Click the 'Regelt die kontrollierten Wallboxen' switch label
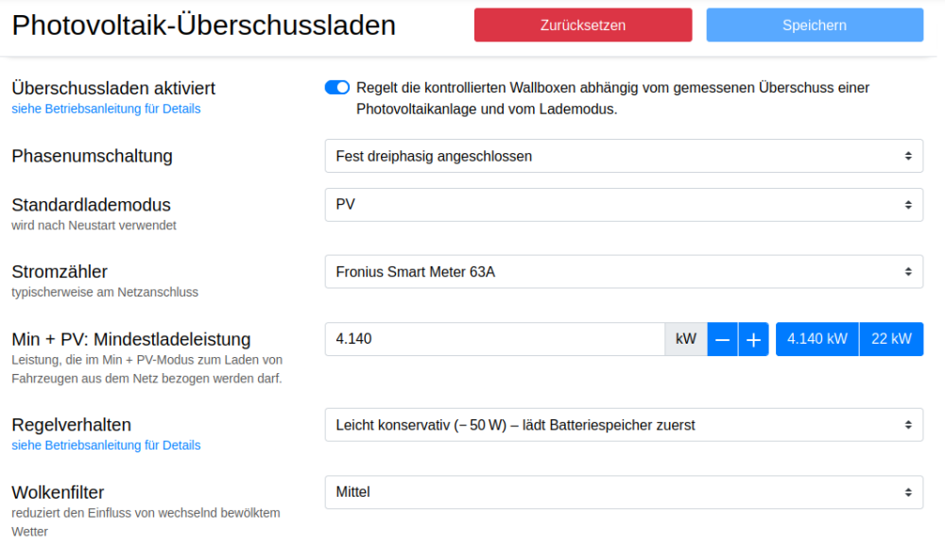The width and height of the screenshot is (945, 560). pyautogui.click(x=611, y=98)
